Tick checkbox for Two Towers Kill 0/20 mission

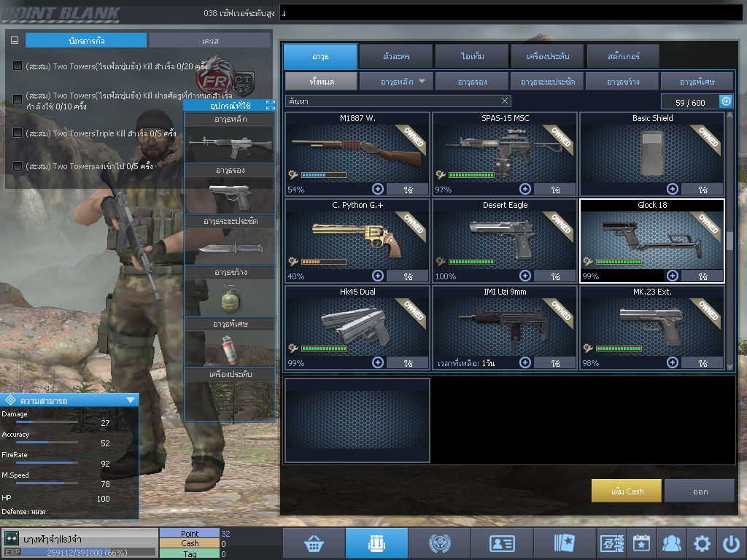pos(18,66)
